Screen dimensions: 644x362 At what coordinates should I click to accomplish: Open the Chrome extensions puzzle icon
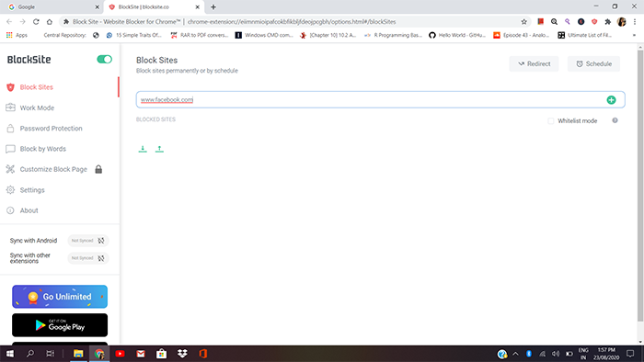point(608,22)
